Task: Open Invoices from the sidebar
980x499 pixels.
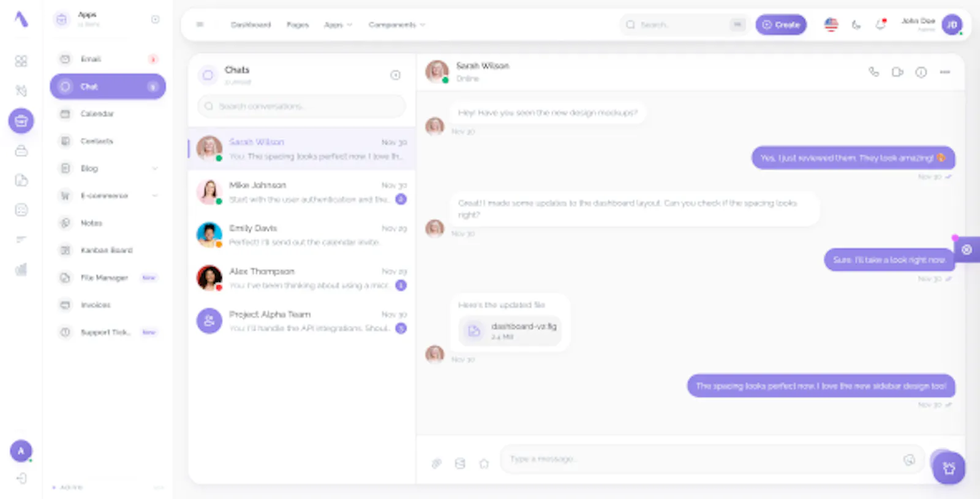Action: [x=108, y=305]
